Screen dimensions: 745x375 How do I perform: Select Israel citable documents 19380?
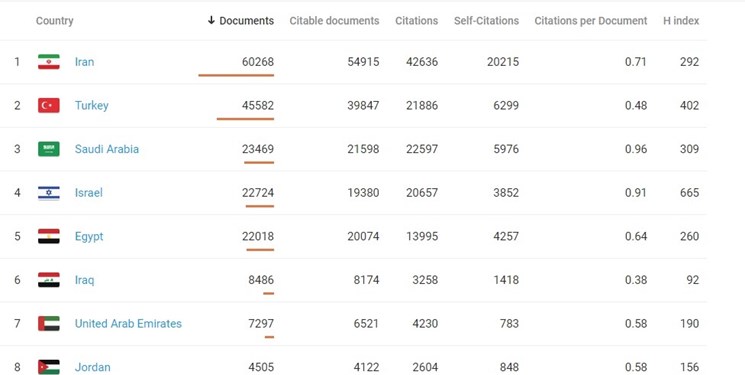point(363,192)
